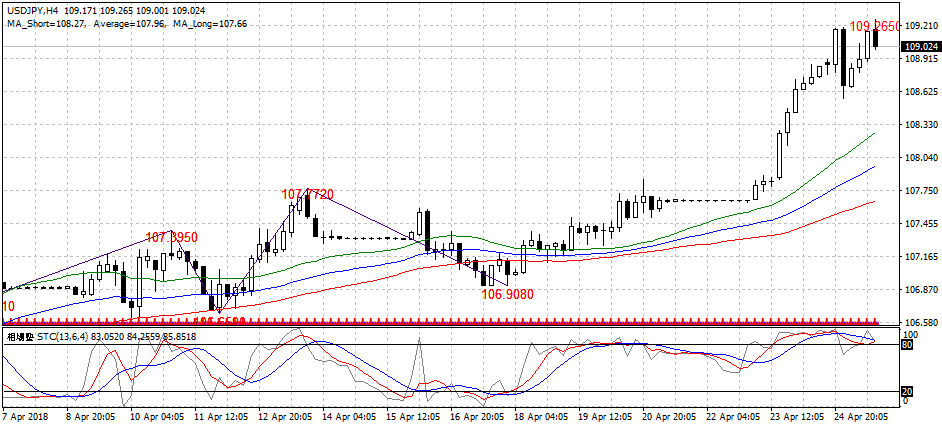Click the current price tag 109.024
The height and width of the screenshot is (428, 942).
pyautogui.click(x=920, y=46)
